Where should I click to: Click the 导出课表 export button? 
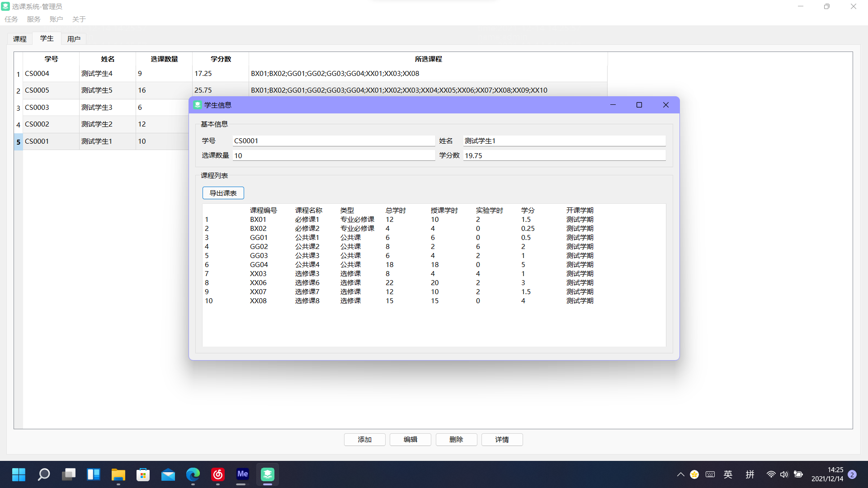click(223, 193)
